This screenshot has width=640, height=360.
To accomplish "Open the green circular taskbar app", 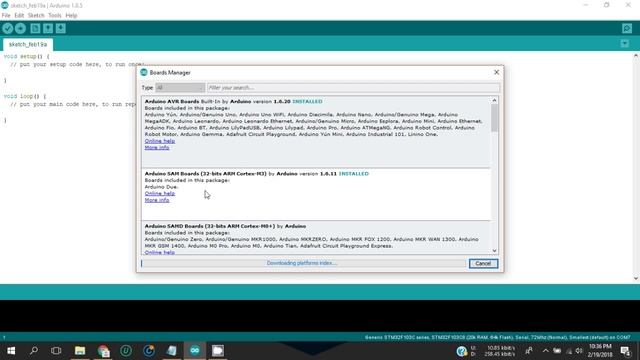I will 126,351.
